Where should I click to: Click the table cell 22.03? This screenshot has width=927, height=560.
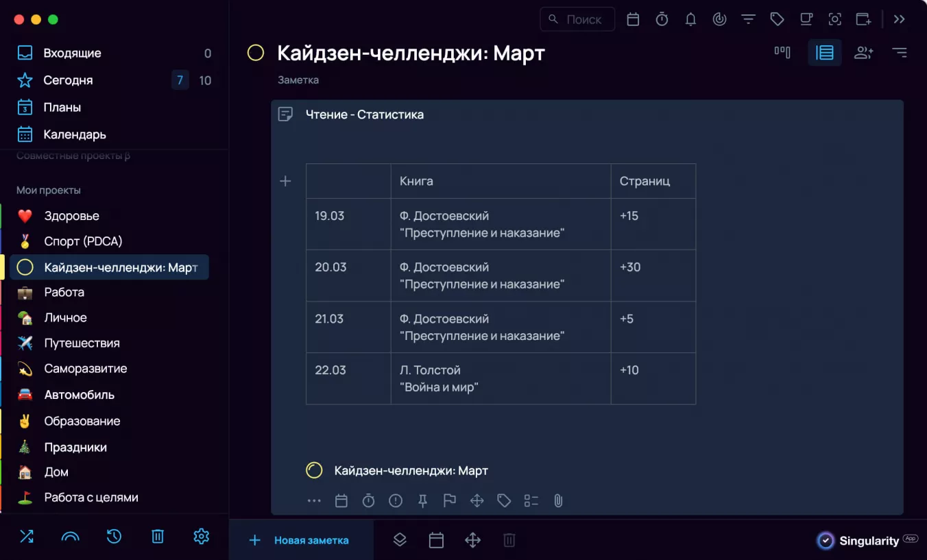[348, 378]
